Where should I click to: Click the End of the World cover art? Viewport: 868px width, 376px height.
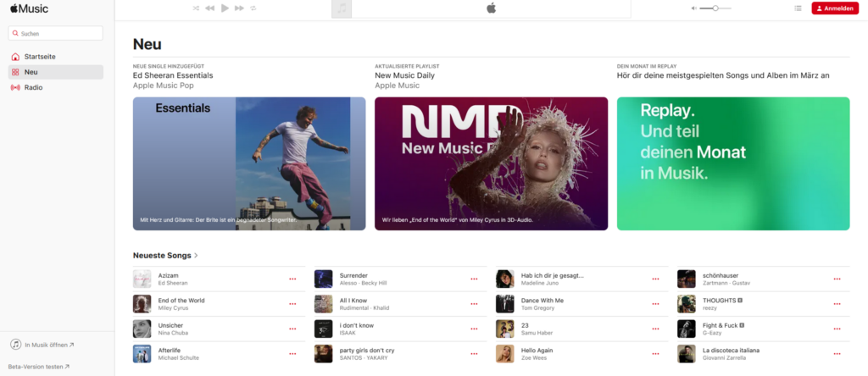tap(142, 303)
